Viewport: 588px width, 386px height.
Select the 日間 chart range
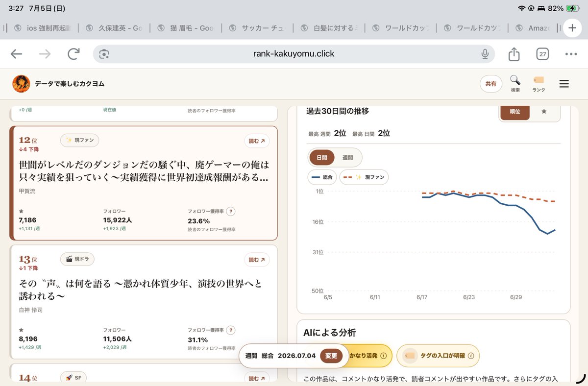click(322, 158)
